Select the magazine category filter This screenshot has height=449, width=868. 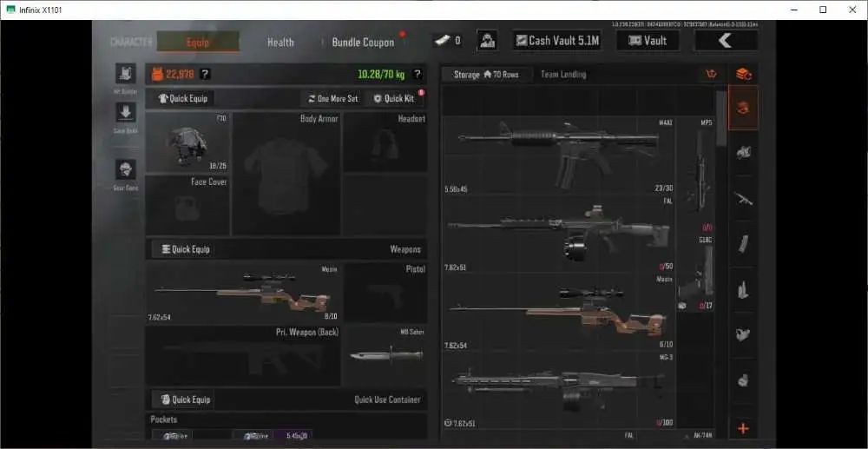click(x=743, y=243)
